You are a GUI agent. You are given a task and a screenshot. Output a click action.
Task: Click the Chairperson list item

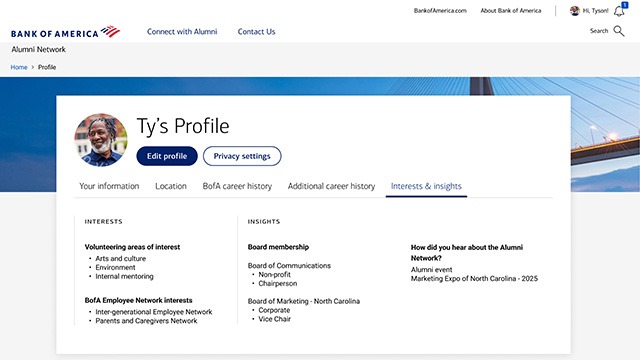278,284
